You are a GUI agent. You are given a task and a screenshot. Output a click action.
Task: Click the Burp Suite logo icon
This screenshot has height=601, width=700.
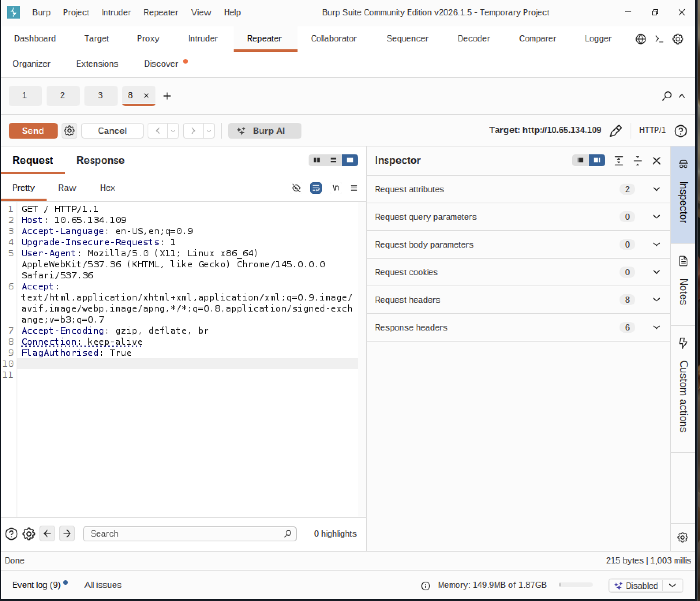coord(13,12)
